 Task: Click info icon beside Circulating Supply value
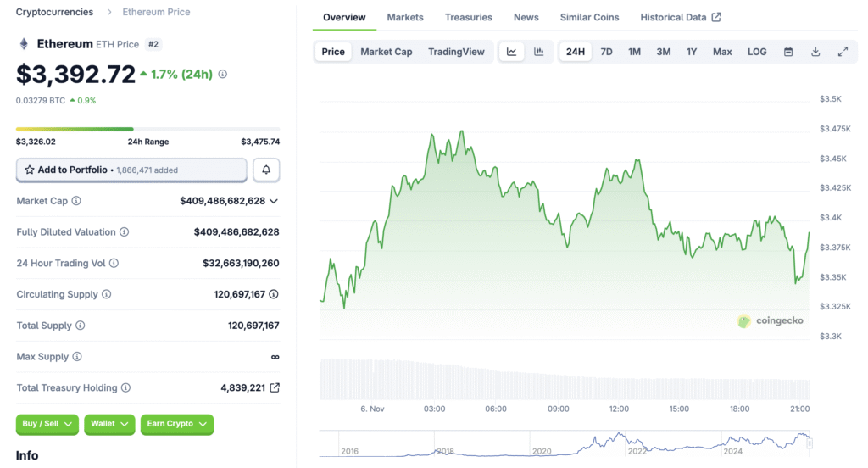click(274, 294)
